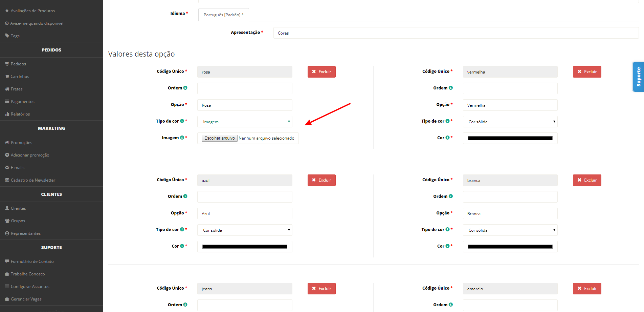Click the Promoções megaphone icon
Viewport: 644px width, 312px height.
[7, 142]
